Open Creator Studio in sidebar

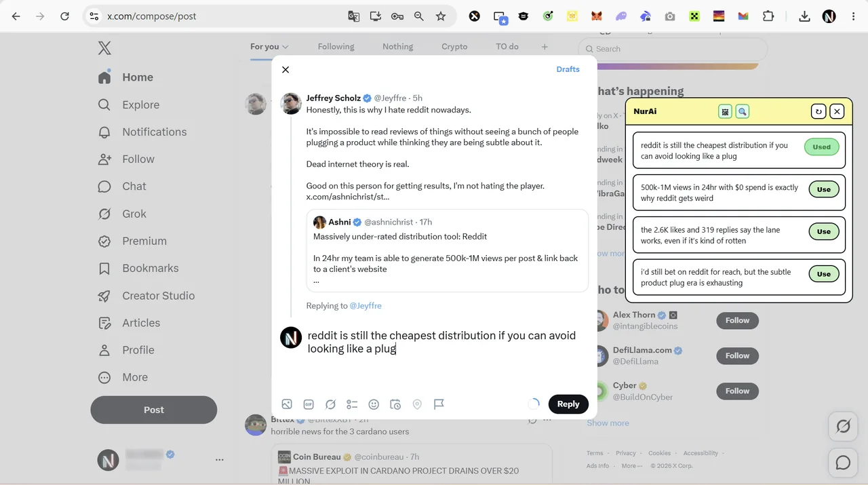coord(146,296)
